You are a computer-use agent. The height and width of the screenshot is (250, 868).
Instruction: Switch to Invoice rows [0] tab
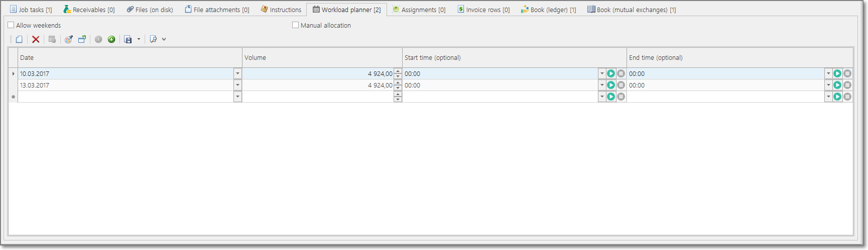tap(483, 10)
